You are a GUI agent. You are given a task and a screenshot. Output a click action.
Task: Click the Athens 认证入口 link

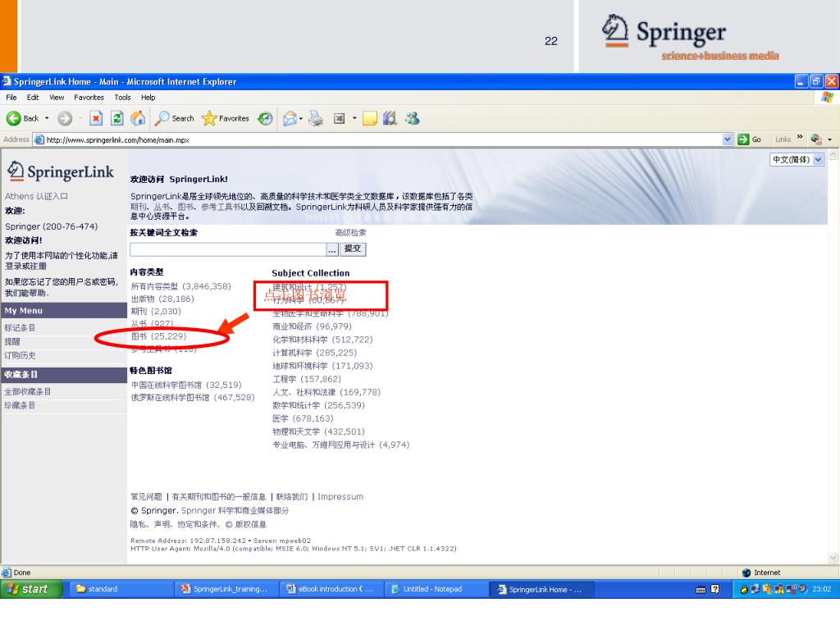[x=36, y=196]
